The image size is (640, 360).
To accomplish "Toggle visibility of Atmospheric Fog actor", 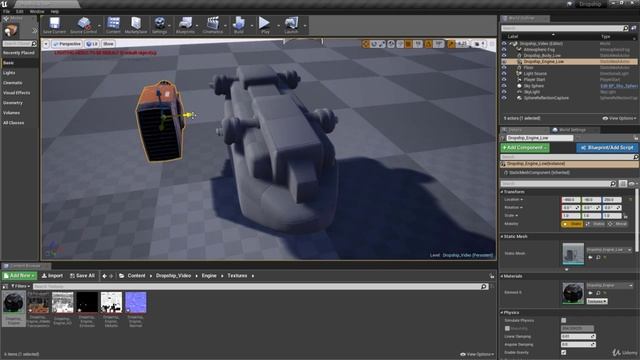I will pyautogui.click(x=504, y=49).
